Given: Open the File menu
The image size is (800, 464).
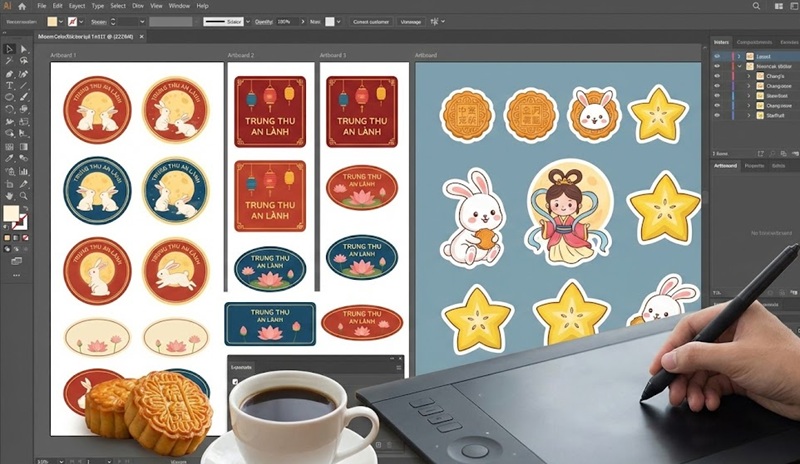Looking at the screenshot, I should coord(42,6).
